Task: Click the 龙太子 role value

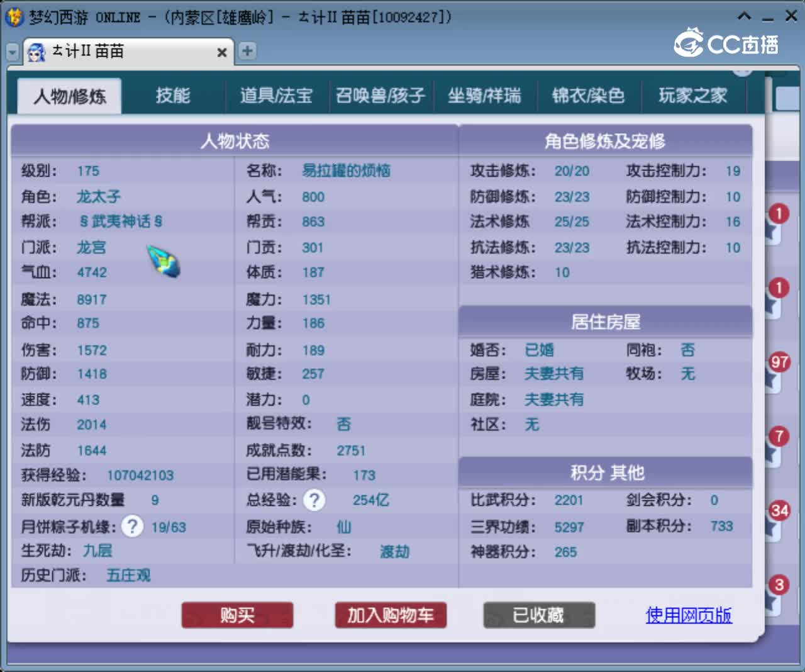Action: [98, 196]
